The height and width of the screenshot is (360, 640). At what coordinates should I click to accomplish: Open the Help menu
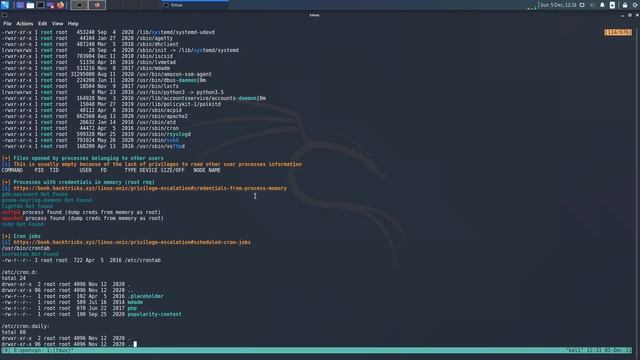[73, 24]
